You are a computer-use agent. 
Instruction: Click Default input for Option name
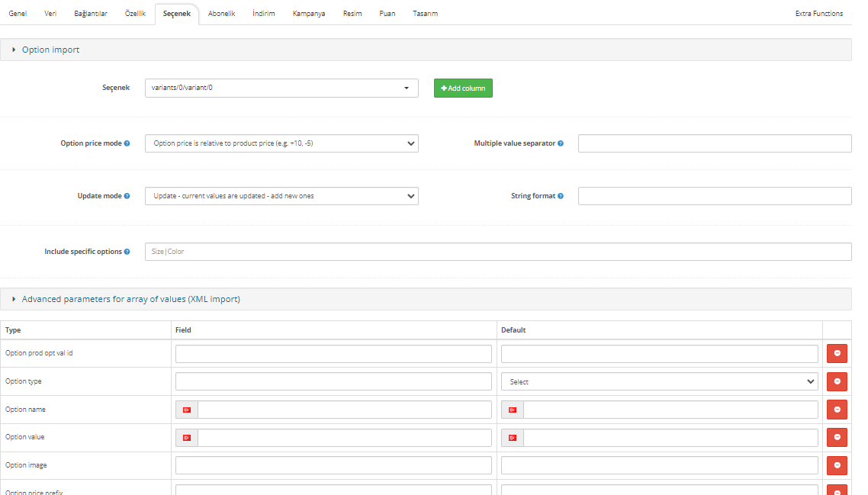point(670,410)
